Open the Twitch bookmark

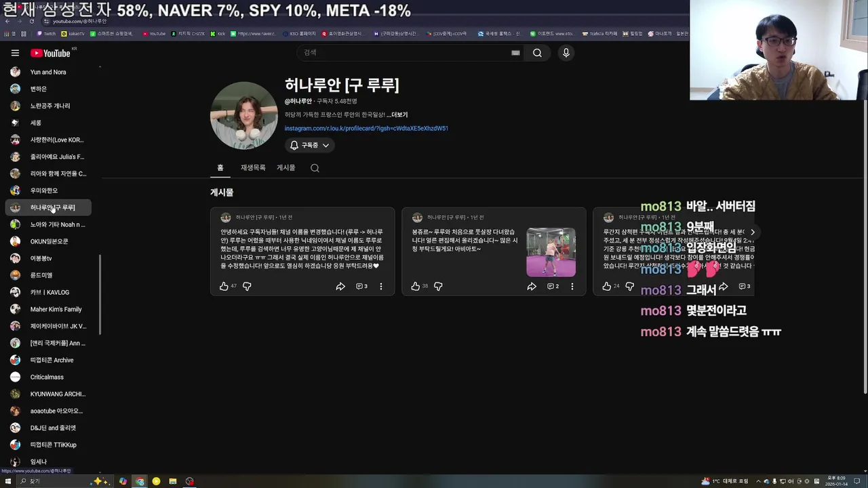[x=46, y=33]
